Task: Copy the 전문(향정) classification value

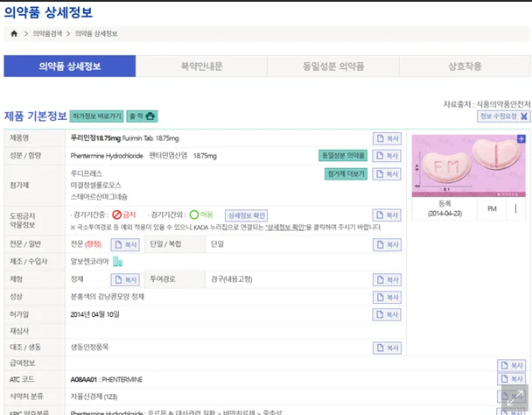Action: (125, 244)
